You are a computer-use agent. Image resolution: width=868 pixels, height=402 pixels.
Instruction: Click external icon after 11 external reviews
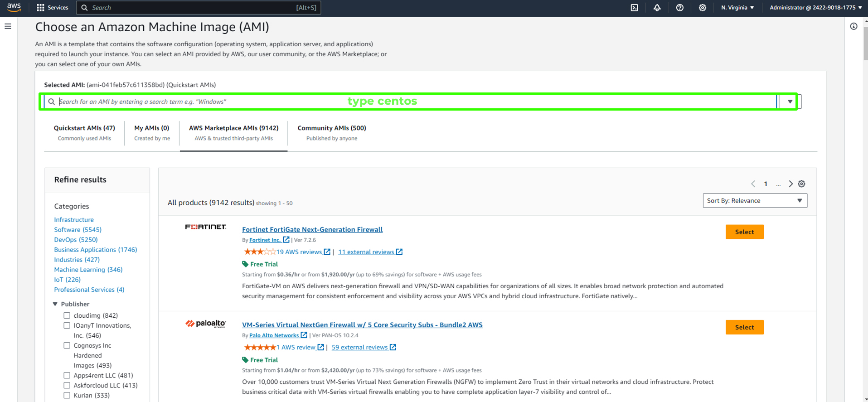[399, 252]
